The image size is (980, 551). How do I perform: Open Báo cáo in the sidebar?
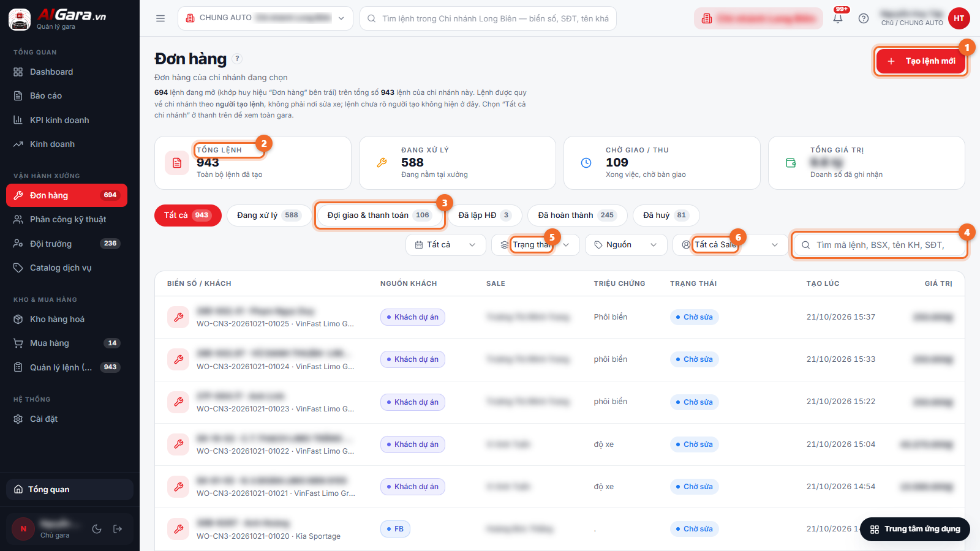[67, 96]
